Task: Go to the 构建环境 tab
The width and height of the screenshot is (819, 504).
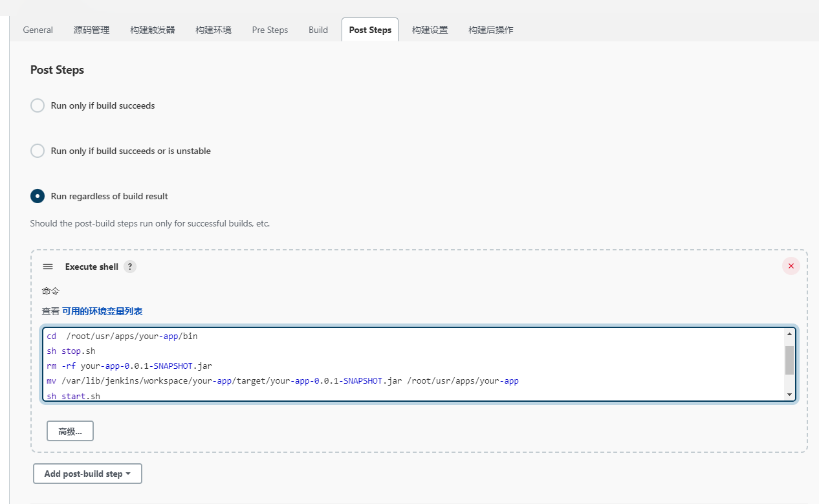Action: tap(213, 30)
